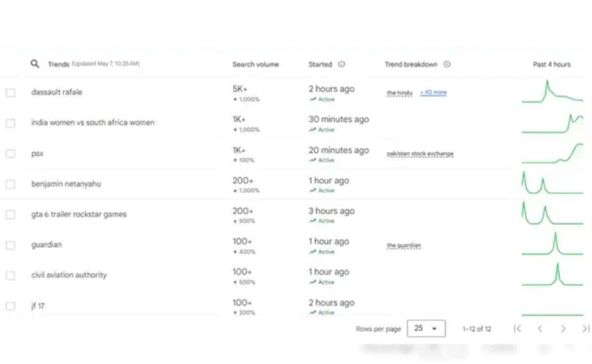Screen dimensions: 592x364
Task: Go to the previous page arrow
Action: coord(540,328)
